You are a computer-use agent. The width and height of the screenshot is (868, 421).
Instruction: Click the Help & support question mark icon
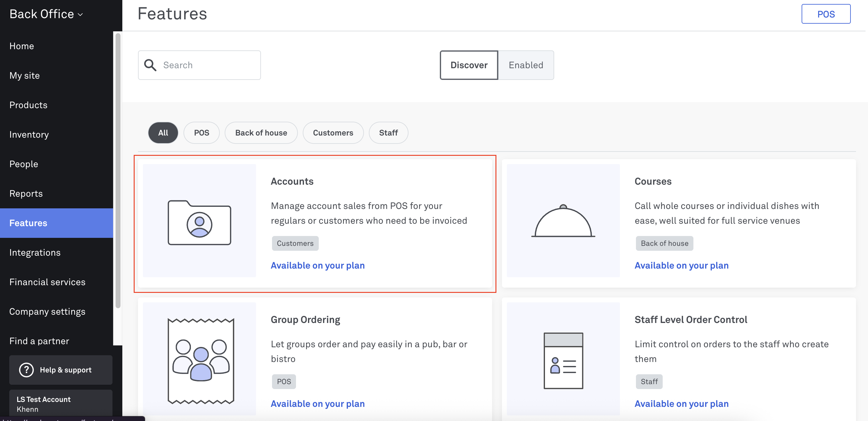(x=26, y=370)
